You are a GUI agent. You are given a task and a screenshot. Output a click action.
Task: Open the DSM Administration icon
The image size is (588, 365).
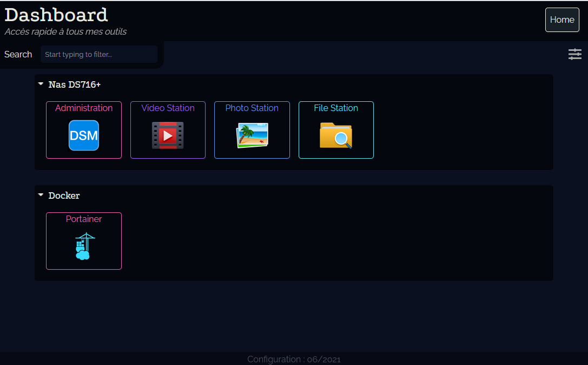(x=84, y=135)
